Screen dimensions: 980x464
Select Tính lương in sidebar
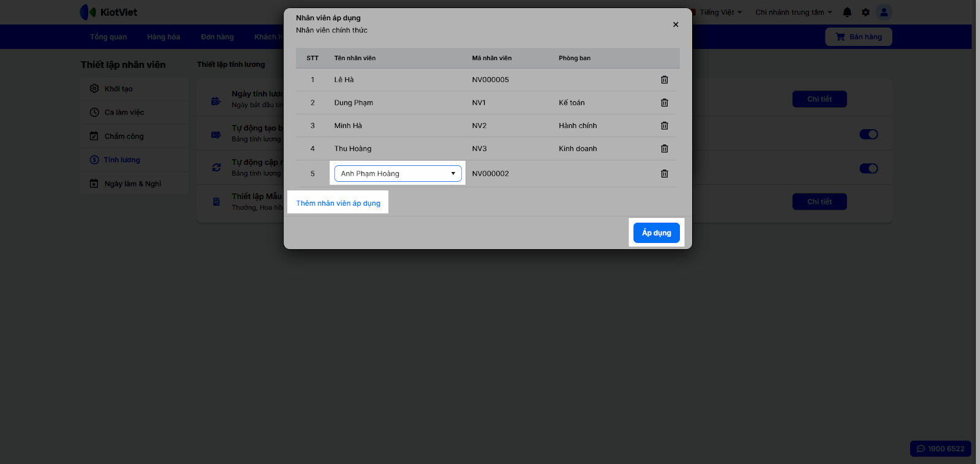point(134,160)
